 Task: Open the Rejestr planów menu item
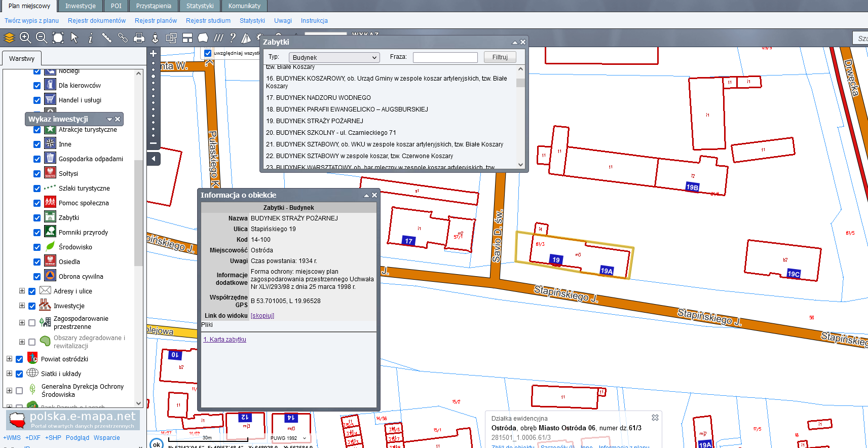coord(156,21)
